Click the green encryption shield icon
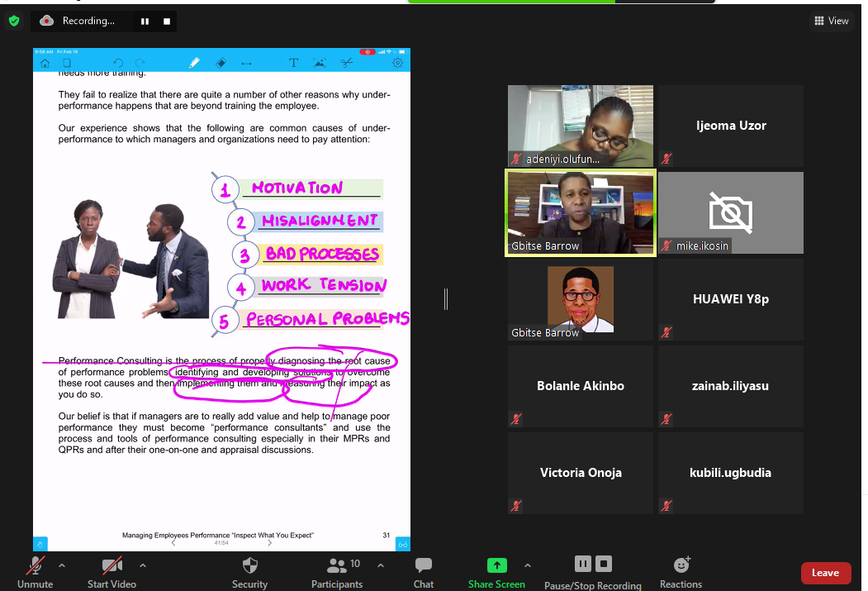 click(x=14, y=21)
